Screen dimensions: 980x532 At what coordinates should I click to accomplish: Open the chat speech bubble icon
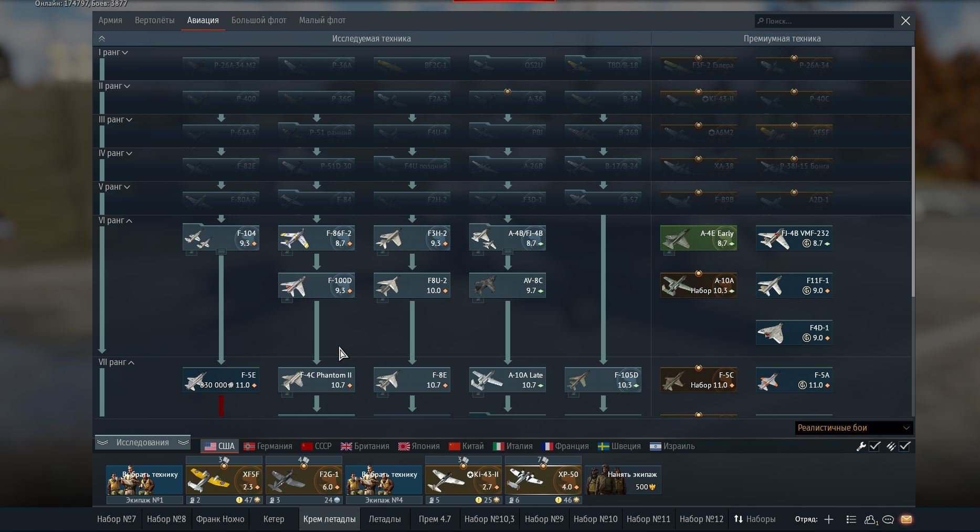[x=888, y=519]
